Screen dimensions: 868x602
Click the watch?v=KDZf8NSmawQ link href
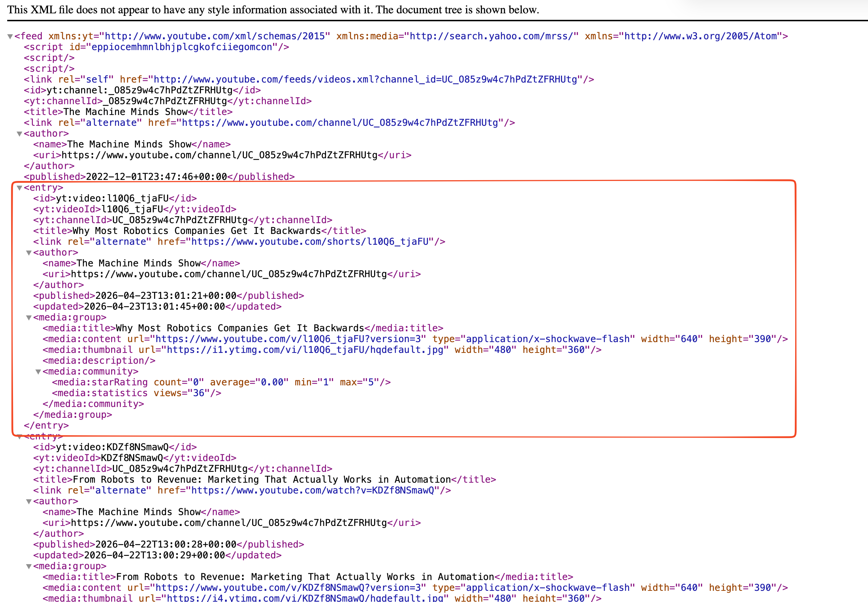click(313, 491)
